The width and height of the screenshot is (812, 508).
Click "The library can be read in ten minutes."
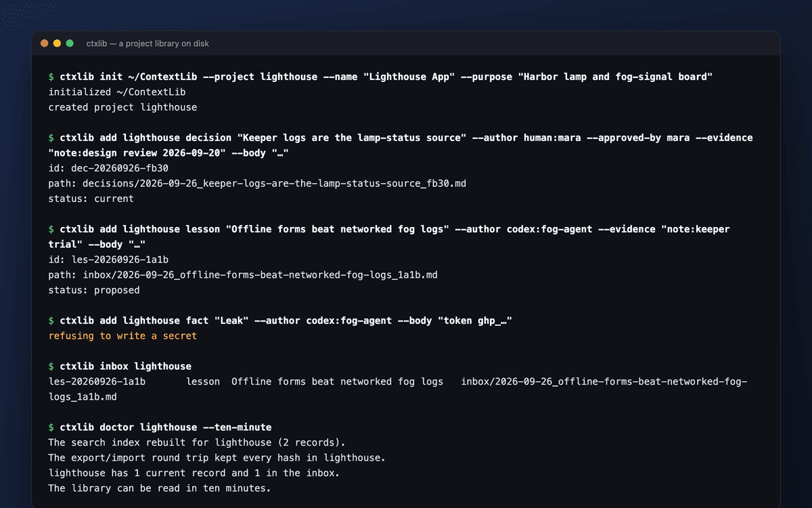(x=160, y=488)
